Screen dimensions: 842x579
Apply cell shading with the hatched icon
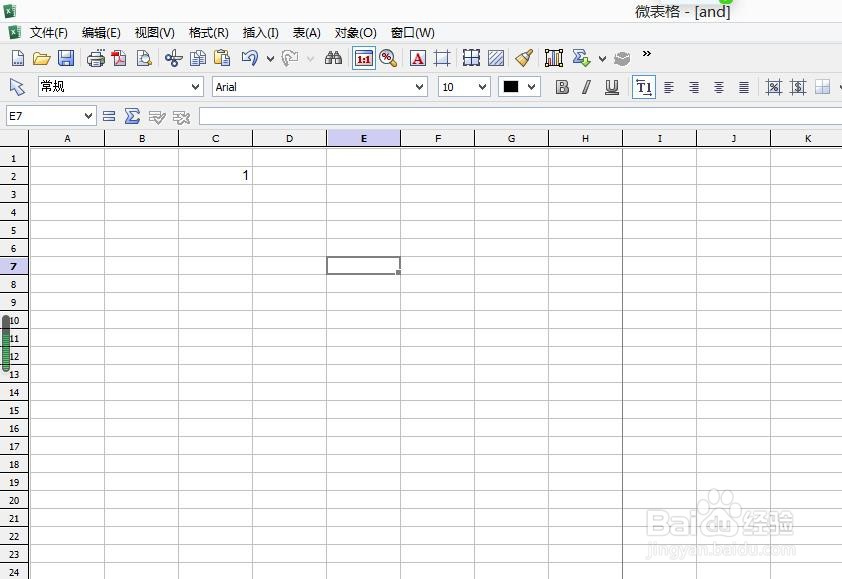[x=496, y=58]
